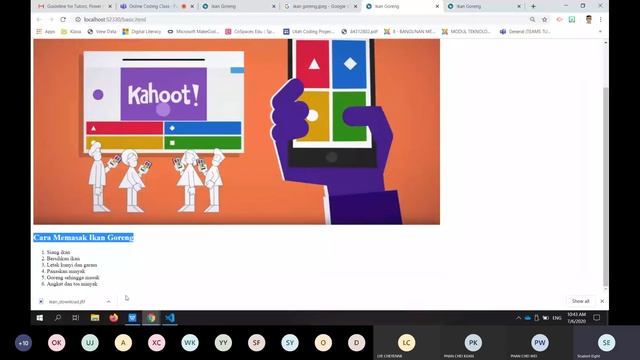Click the green extension icon
Image resolution: width=640 pixels, height=360 pixels.
(x=572, y=19)
